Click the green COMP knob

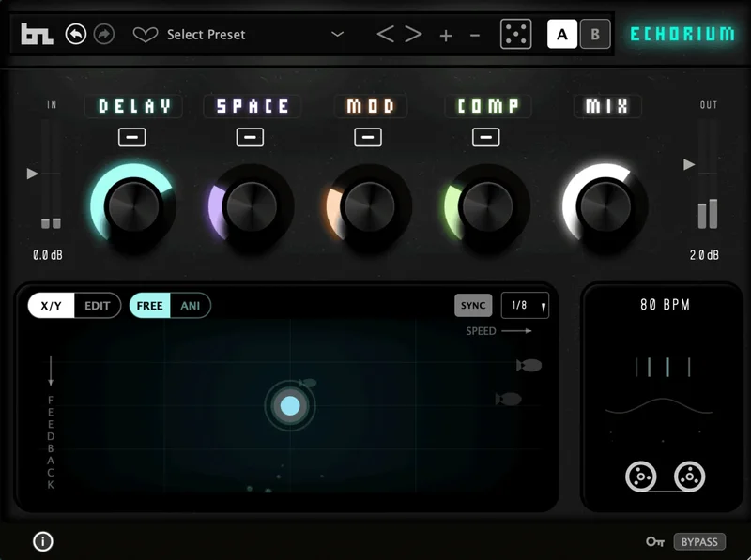(x=487, y=206)
